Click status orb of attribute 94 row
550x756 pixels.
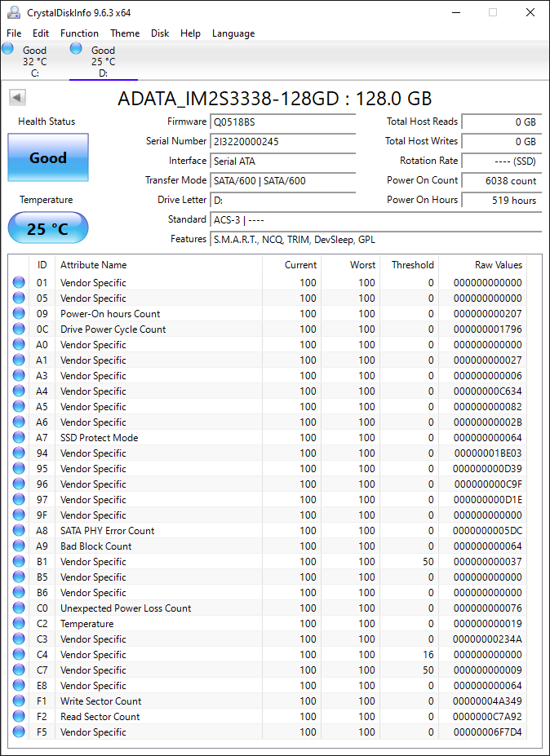pos(19,453)
